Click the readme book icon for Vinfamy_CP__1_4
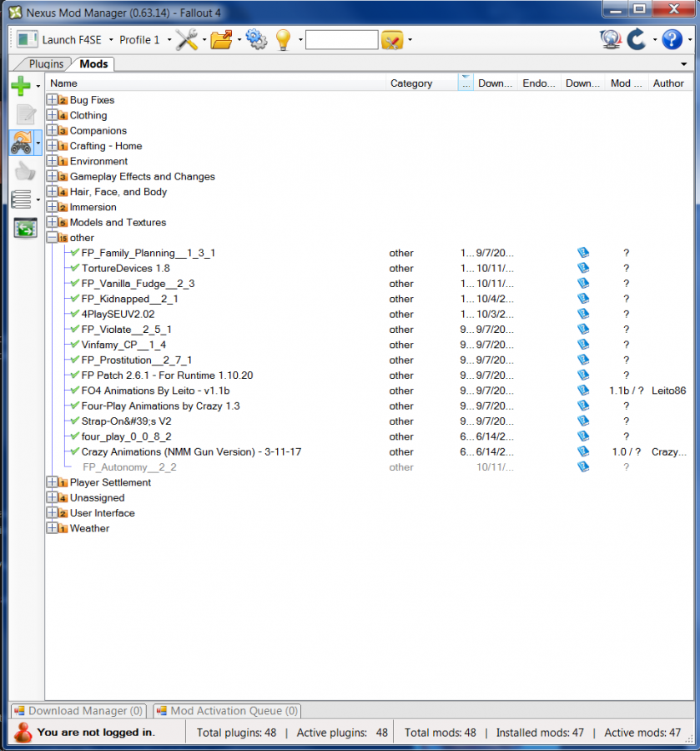The width and height of the screenshot is (700, 751). [582, 345]
